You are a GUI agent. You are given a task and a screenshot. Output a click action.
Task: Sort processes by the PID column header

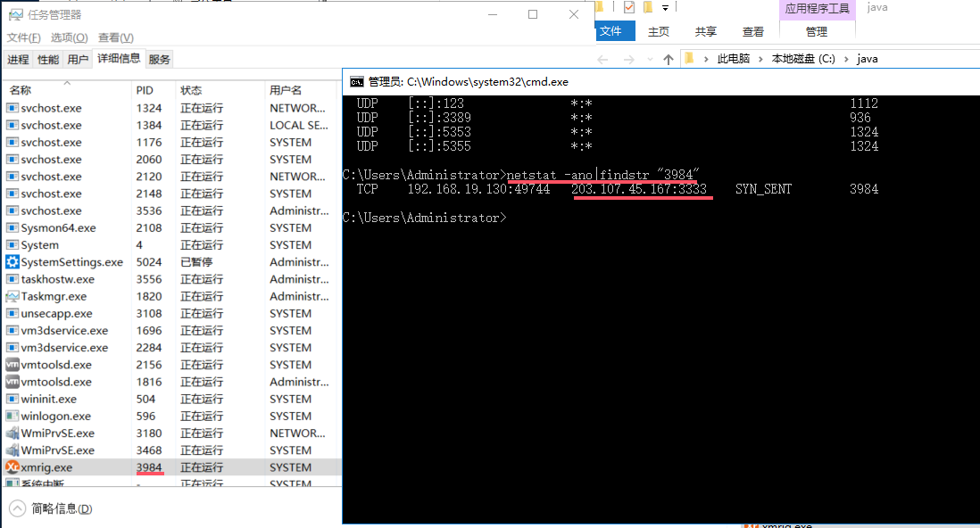pos(145,90)
